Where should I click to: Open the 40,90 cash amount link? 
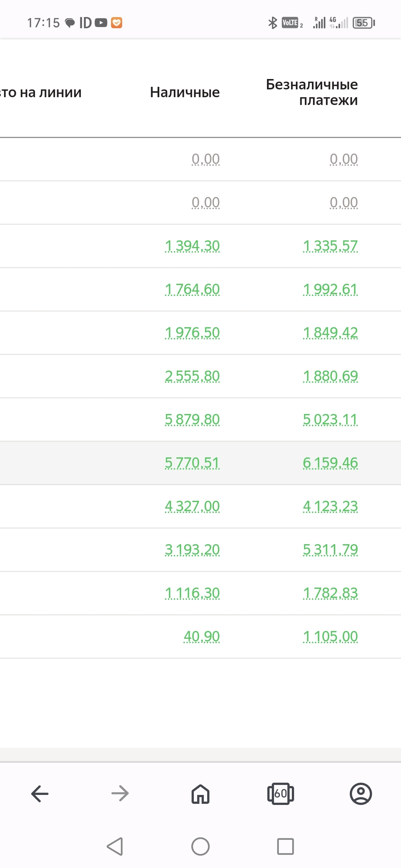[202, 637]
